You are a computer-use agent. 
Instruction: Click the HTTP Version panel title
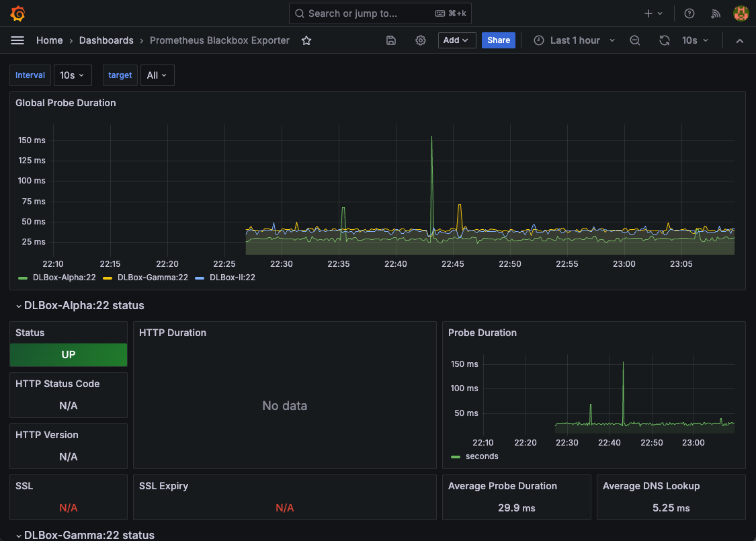coord(47,435)
